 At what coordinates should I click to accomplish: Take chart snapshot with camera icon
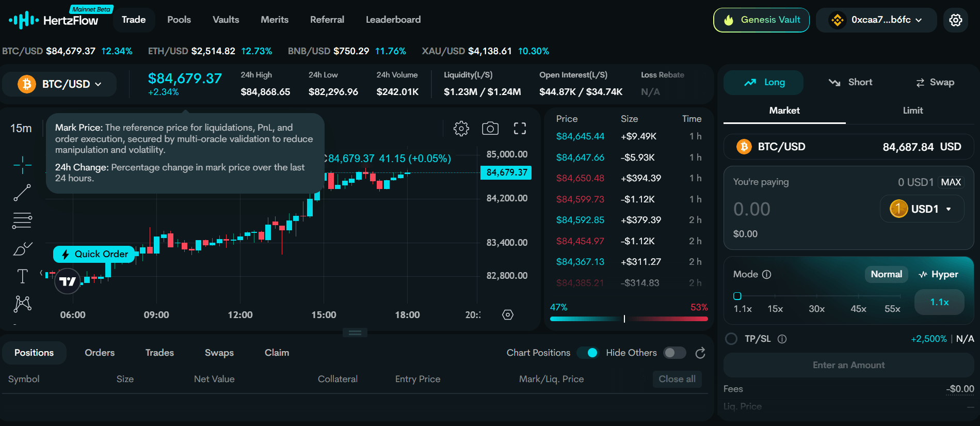(490, 128)
